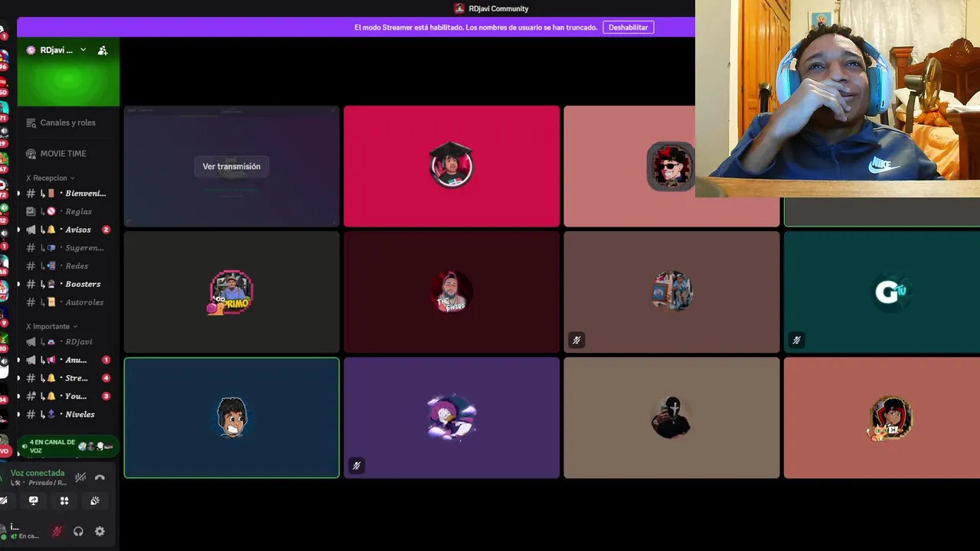Click the unread badge on Stre... channel
Viewport: 980px width, 551px height.
106,378
